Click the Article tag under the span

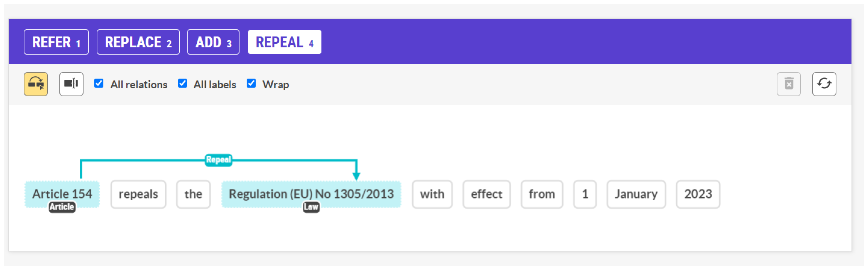click(62, 207)
